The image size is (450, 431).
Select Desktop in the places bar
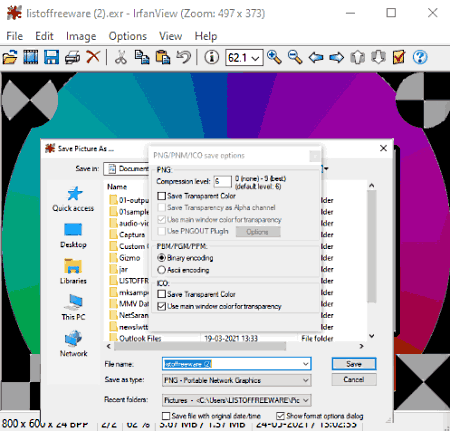[73, 236]
